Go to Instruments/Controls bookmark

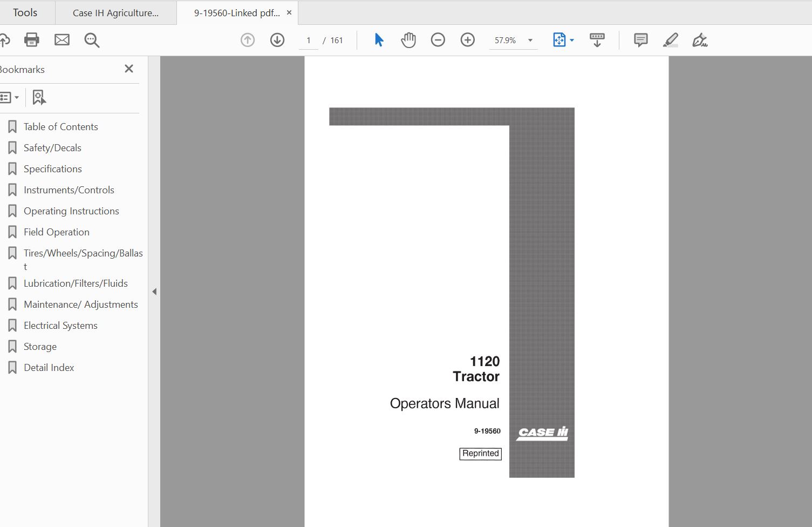[x=69, y=190]
